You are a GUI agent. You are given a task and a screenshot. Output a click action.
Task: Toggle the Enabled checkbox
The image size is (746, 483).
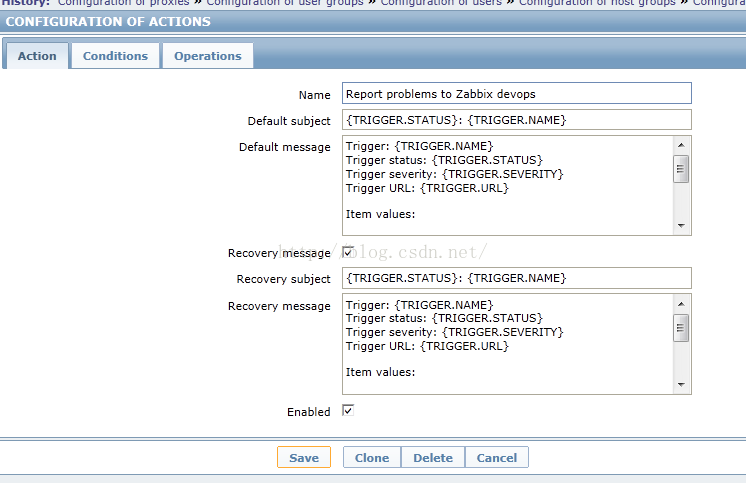[348, 410]
